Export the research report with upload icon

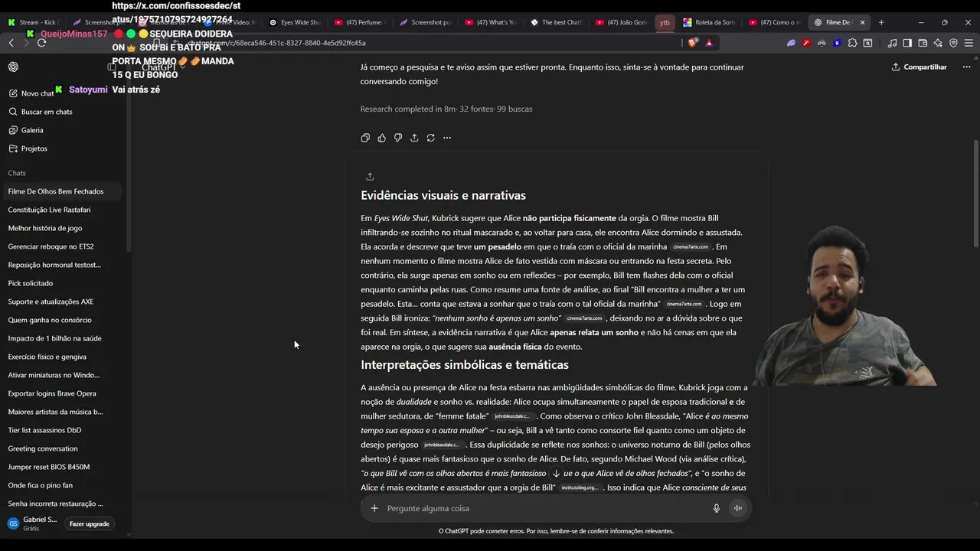[x=370, y=177]
